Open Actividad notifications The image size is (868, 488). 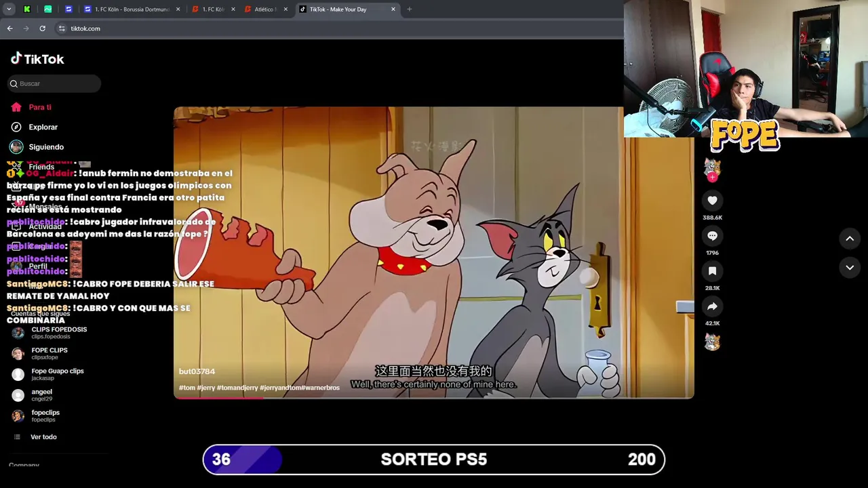(45, 226)
